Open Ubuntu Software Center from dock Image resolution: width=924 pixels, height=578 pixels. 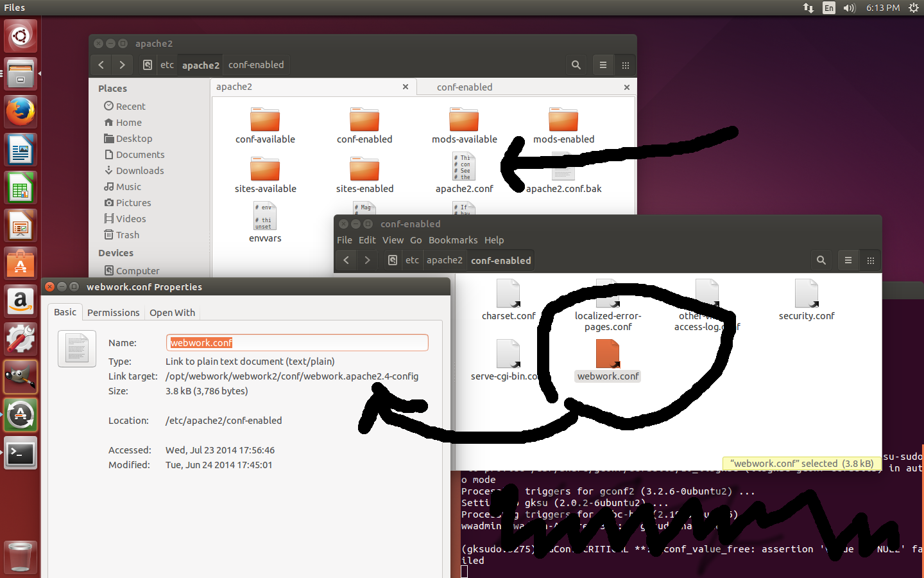point(21,263)
